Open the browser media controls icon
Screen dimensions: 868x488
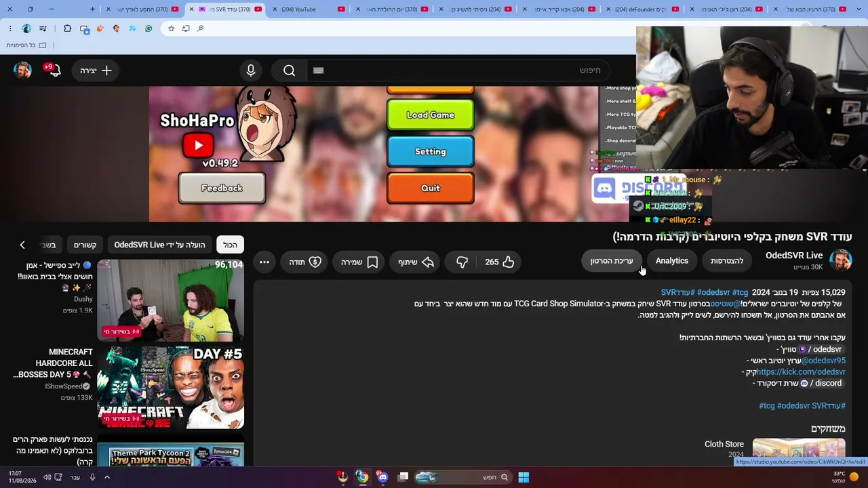[43, 28]
